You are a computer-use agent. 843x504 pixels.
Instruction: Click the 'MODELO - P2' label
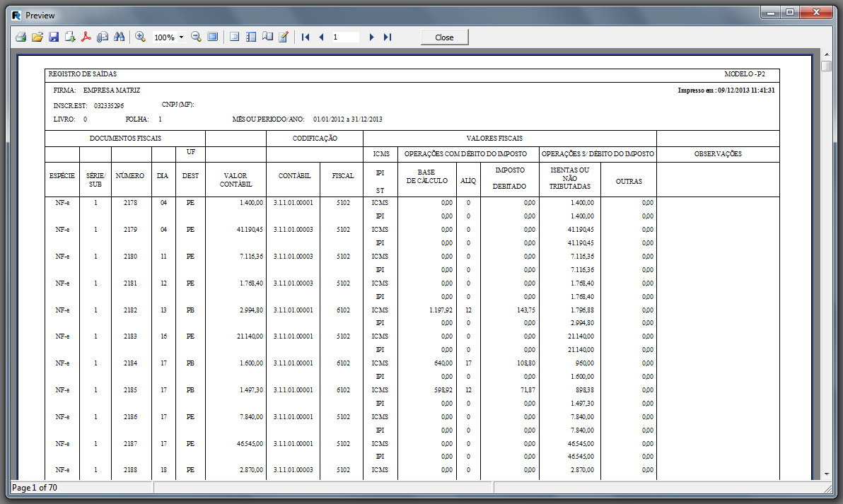tap(745, 74)
